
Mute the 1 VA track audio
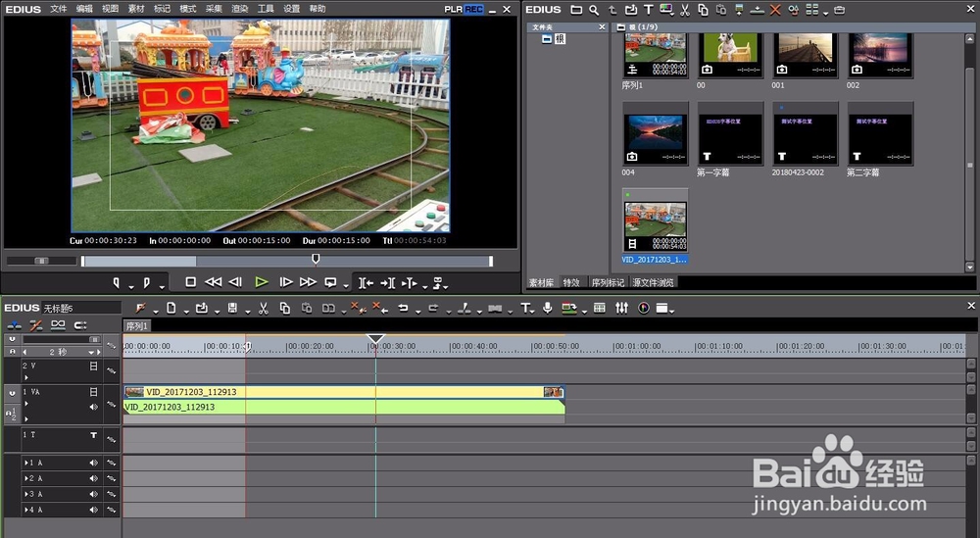pyautogui.click(x=94, y=407)
